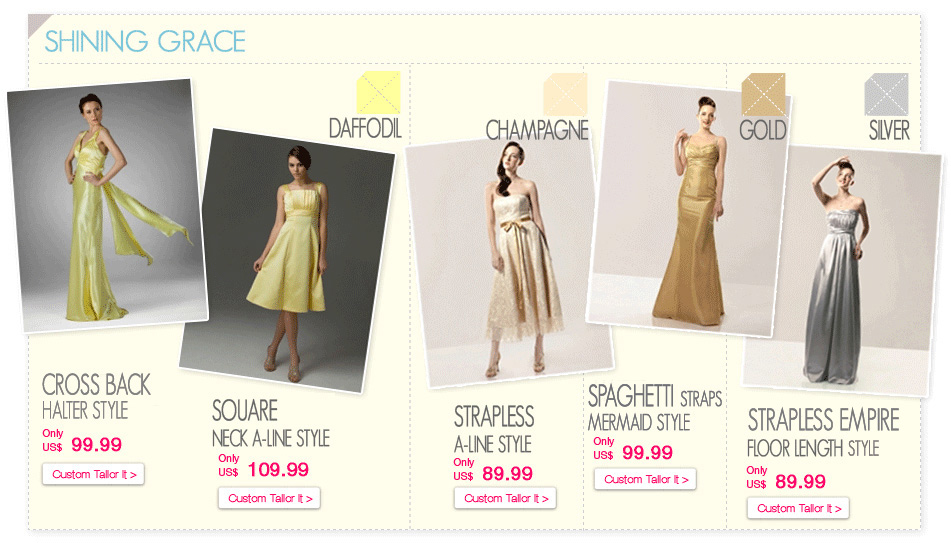This screenshot has height=543, width=951.
Task: Click the Shining Grace heading
Action: pos(145,41)
